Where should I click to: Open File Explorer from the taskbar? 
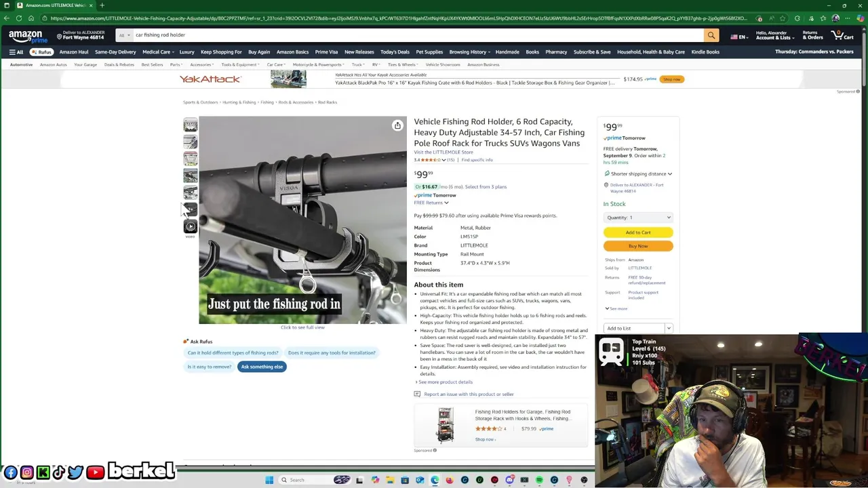[x=390, y=480]
